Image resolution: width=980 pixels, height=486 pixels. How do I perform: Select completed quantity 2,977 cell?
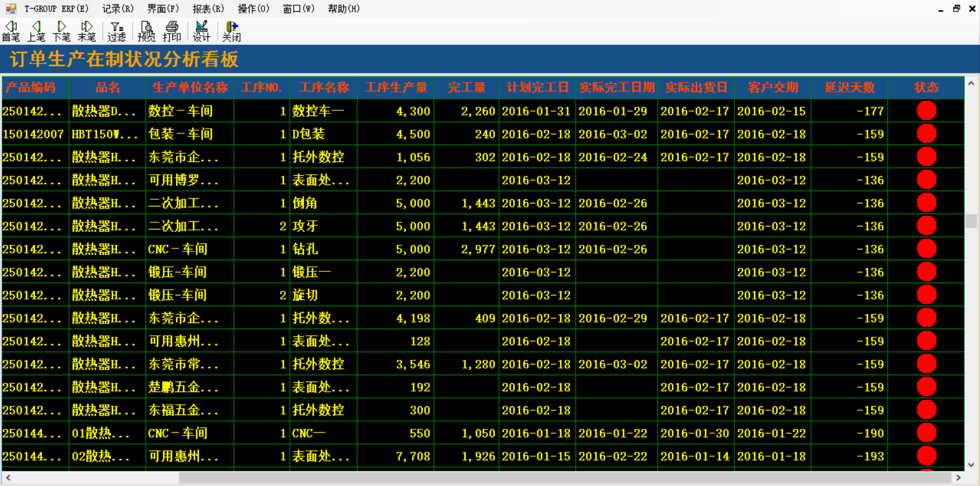466,249
